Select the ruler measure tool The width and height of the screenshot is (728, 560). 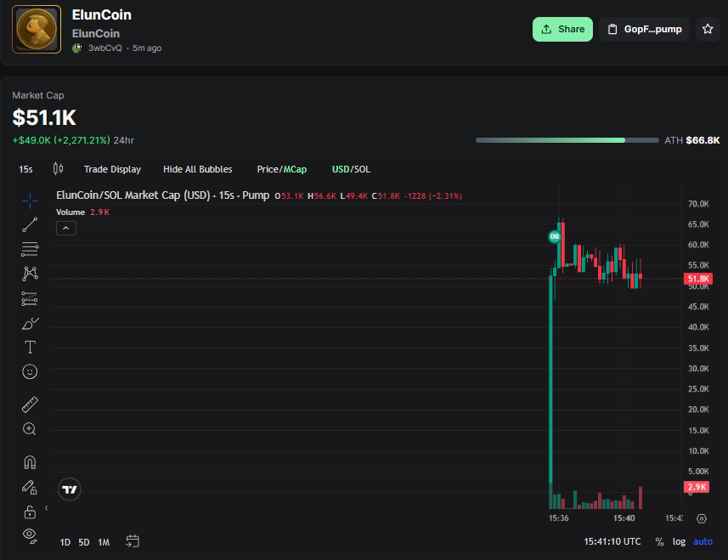click(x=30, y=404)
